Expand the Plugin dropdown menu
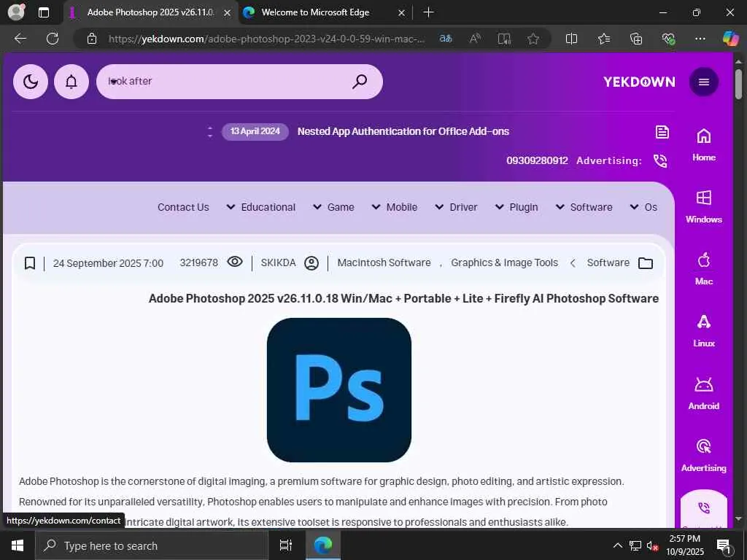The height and width of the screenshot is (560, 747). [x=516, y=207]
